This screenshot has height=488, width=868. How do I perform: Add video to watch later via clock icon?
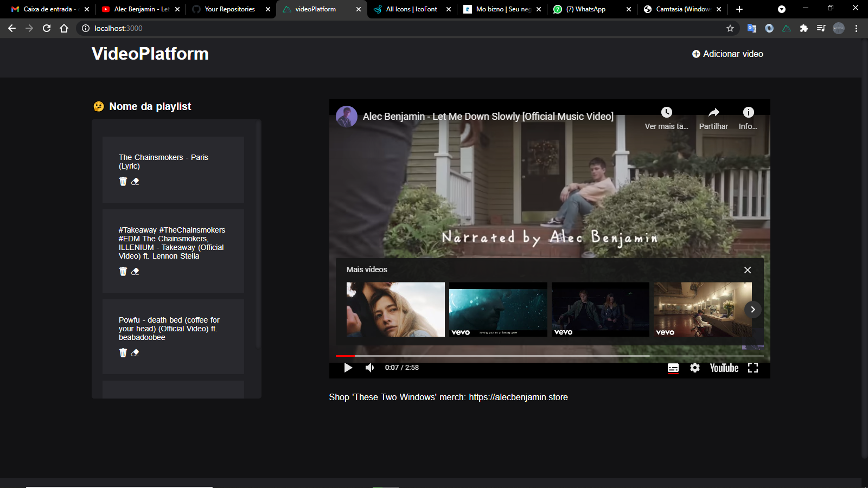pos(666,113)
